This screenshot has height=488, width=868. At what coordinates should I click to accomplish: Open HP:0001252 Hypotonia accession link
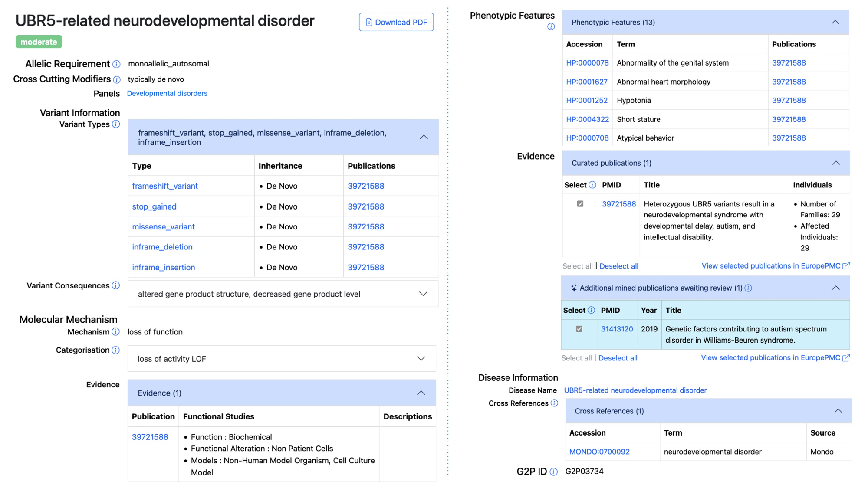586,101
